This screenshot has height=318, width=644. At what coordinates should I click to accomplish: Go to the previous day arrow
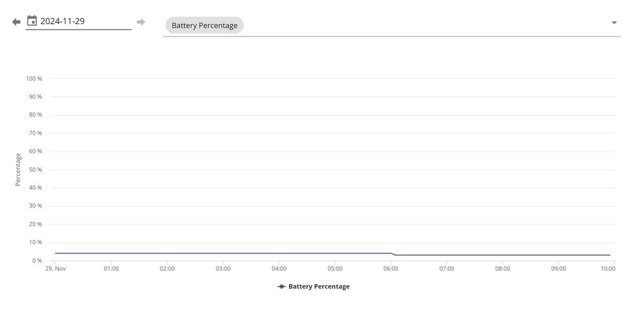tap(16, 22)
